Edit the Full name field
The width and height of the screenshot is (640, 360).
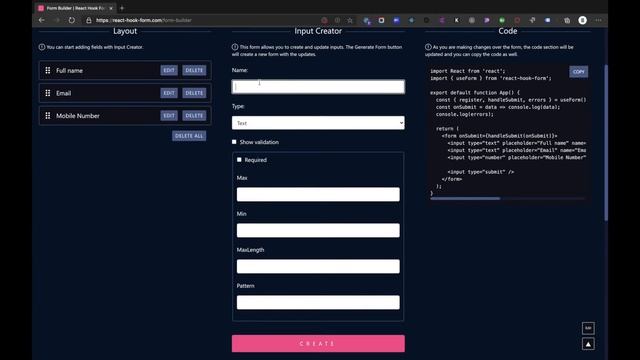point(169,70)
